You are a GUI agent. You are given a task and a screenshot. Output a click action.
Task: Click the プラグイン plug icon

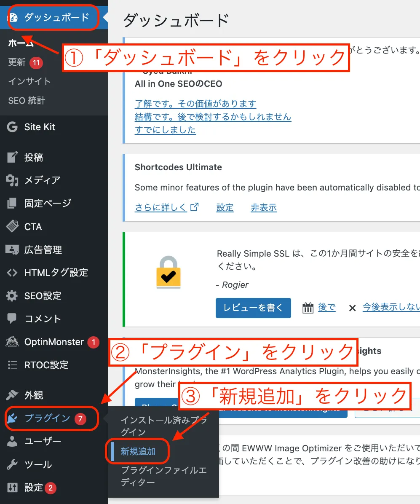tap(12, 418)
